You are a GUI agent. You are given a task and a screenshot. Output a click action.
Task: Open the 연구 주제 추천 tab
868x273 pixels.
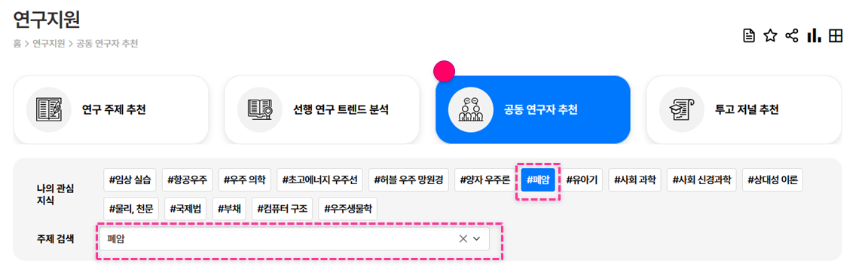(x=111, y=109)
